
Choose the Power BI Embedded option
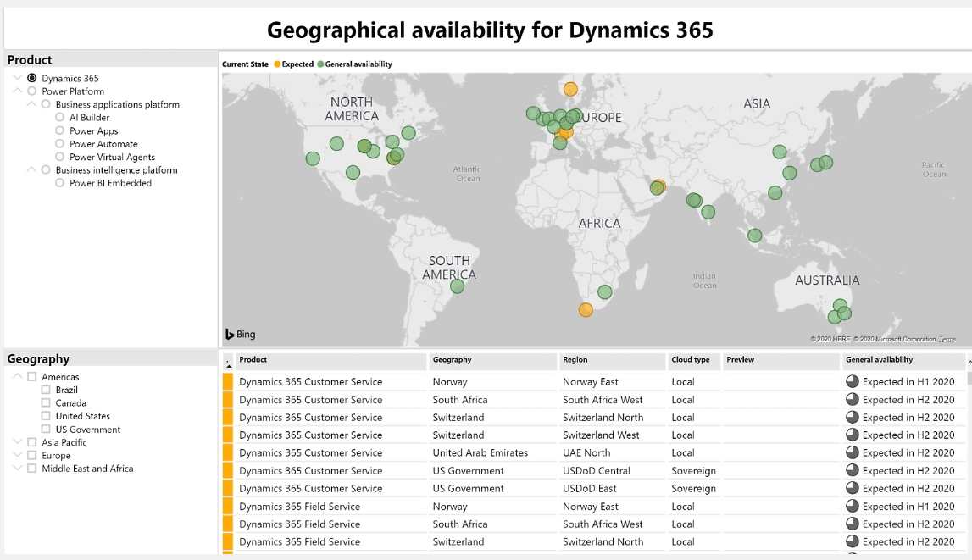pos(59,183)
